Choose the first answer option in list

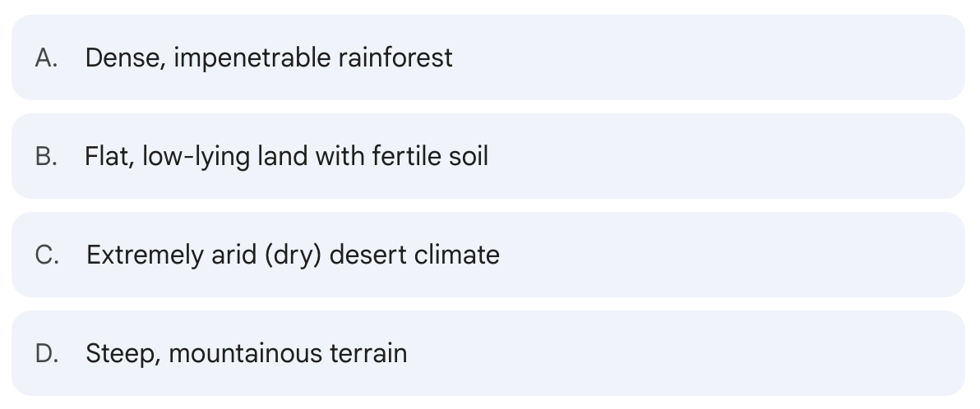click(x=488, y=57)
